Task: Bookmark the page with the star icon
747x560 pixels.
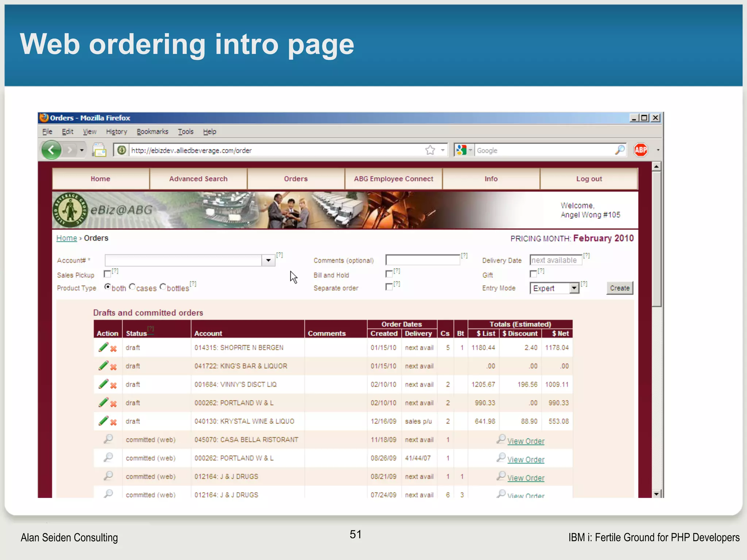Action: [x=430, y=150]
